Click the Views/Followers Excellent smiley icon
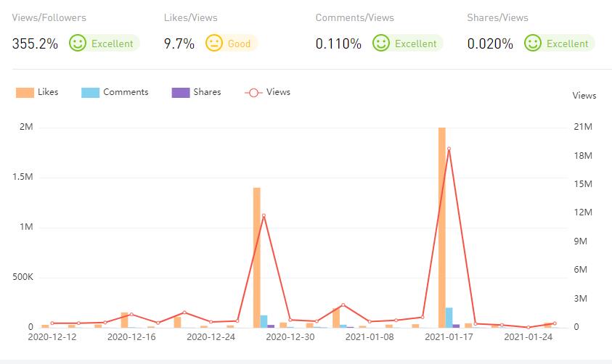This screenshot has width=612, height=364. point(78,44)
